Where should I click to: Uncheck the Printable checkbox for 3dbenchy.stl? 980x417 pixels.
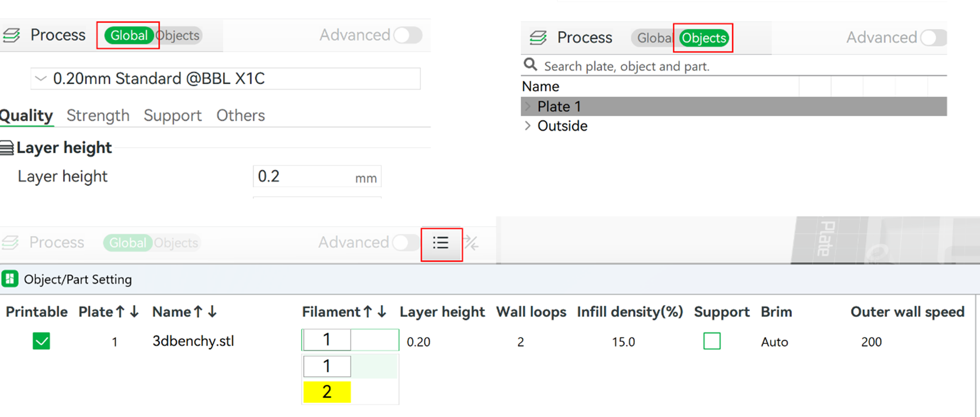(41, 341)
